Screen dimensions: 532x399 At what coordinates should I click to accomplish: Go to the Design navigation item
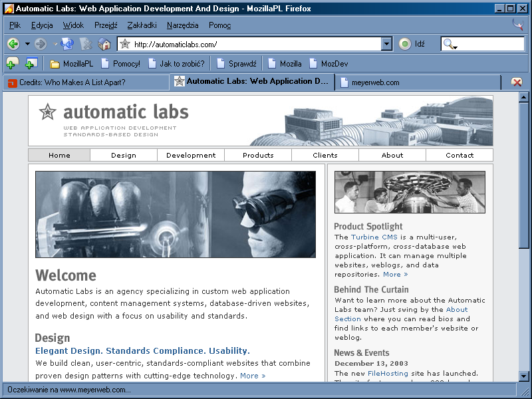124,155
